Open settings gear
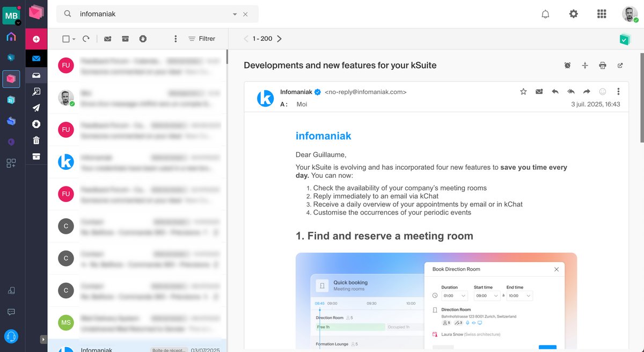Screen dimensions: 644x352 click(x=574, y=14)
